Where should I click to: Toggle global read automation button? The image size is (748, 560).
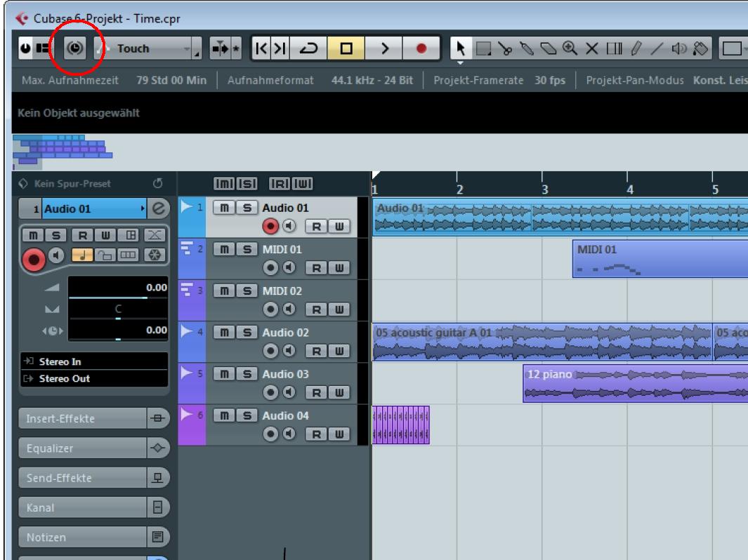[x=280, y=183]
